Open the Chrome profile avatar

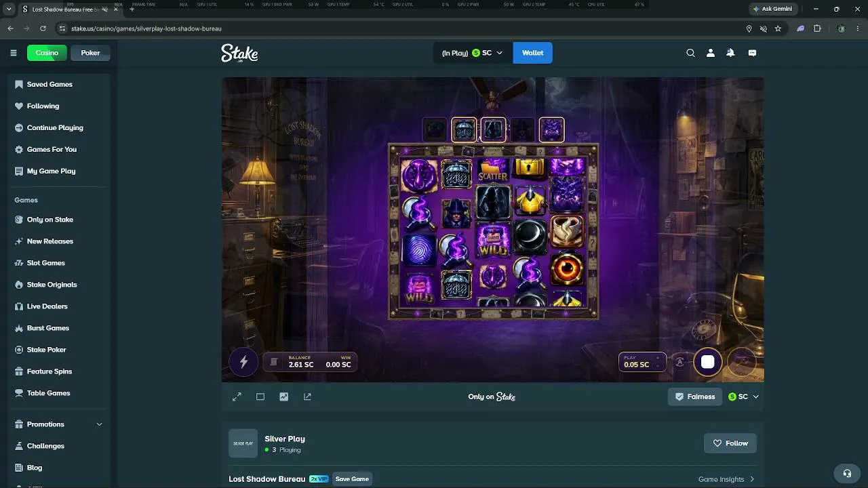coord(842,28)
